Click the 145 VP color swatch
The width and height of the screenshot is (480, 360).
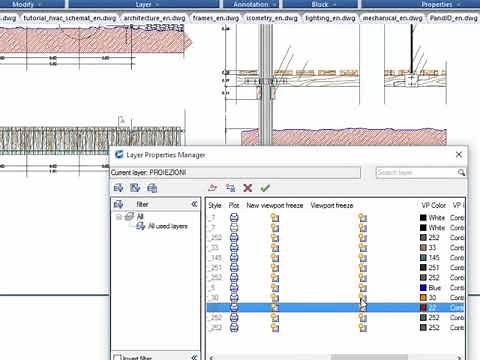pos(423,258)
